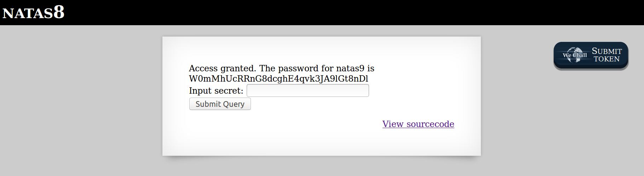
Task: Click the large "8" in the header
Action: [59, 12]
